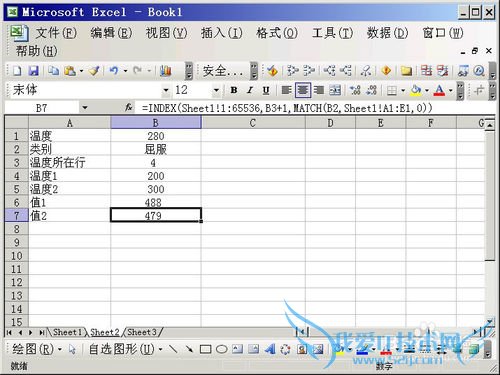Open the 自选图形(U) AutoShapes menu
Viewport: 500px width, 375px height.
pos(125,349)
